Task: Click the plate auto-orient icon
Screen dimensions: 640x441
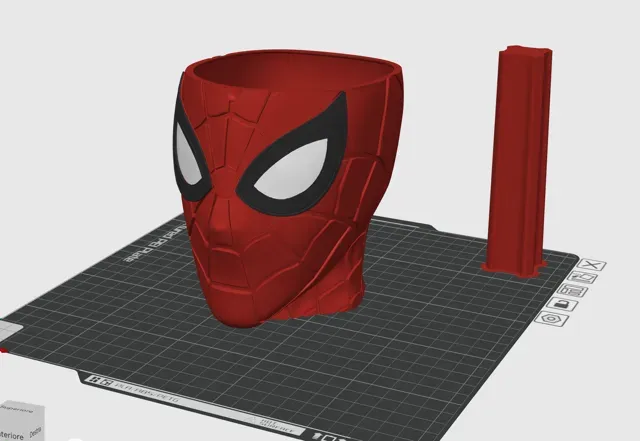Action: pos(584,278)
